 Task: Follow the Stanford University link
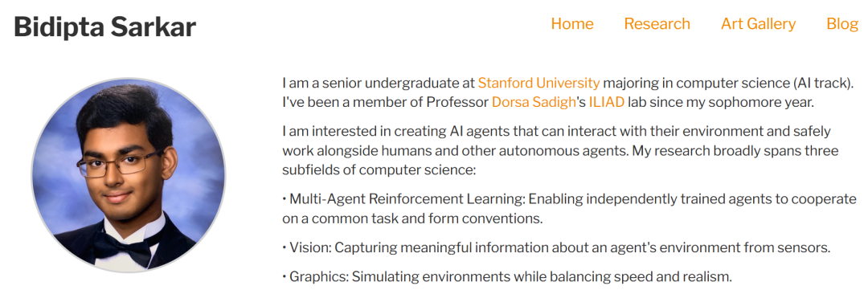(538, 83)
